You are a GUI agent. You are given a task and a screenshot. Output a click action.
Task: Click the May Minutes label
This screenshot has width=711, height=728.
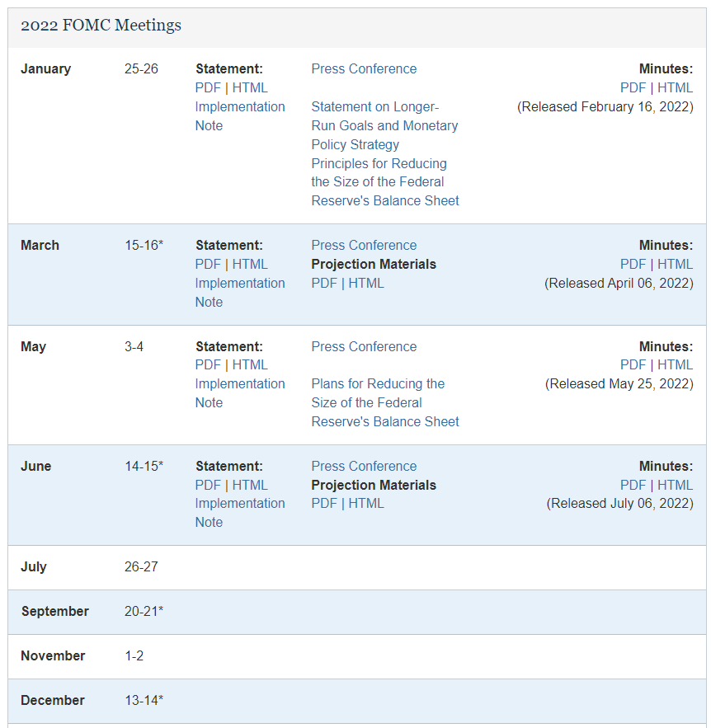point(666,346)
